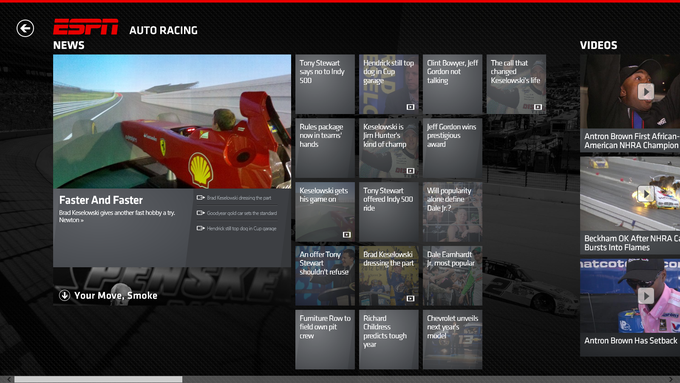Click the ESPN logo
This screenshot has width=680, height=383.
tap(86, 27)
